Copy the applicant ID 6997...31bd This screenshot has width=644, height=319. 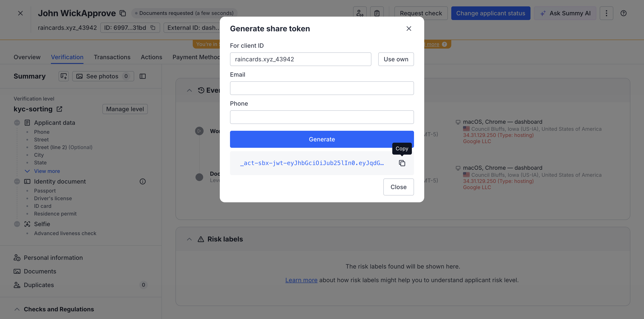(x=153, y=28)
